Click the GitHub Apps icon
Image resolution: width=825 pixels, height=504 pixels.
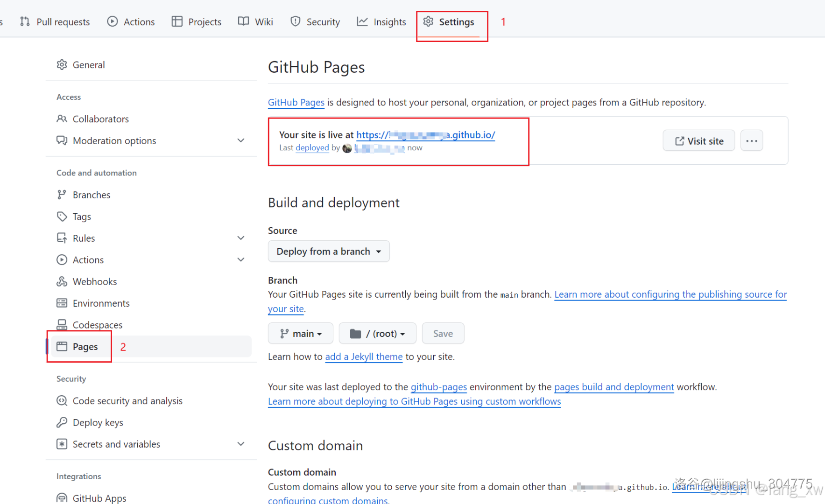pyautogui.click(x=62, y=498)
